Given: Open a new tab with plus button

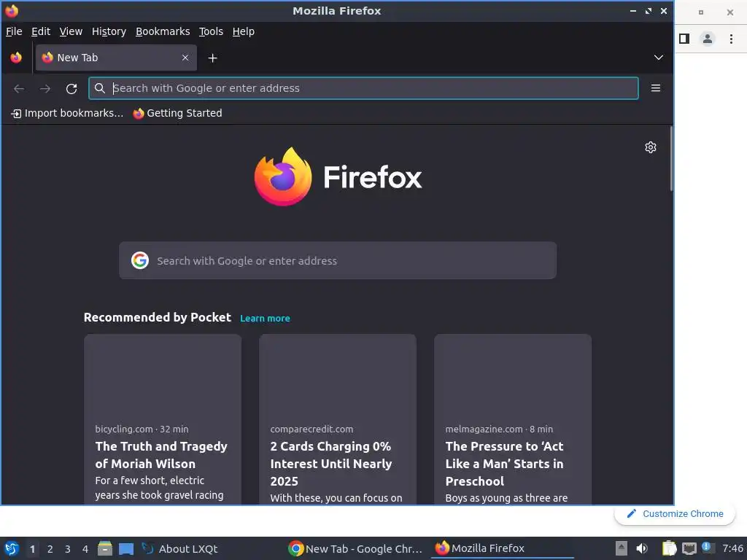Looking at the screenshot, I should pos(212,58).
